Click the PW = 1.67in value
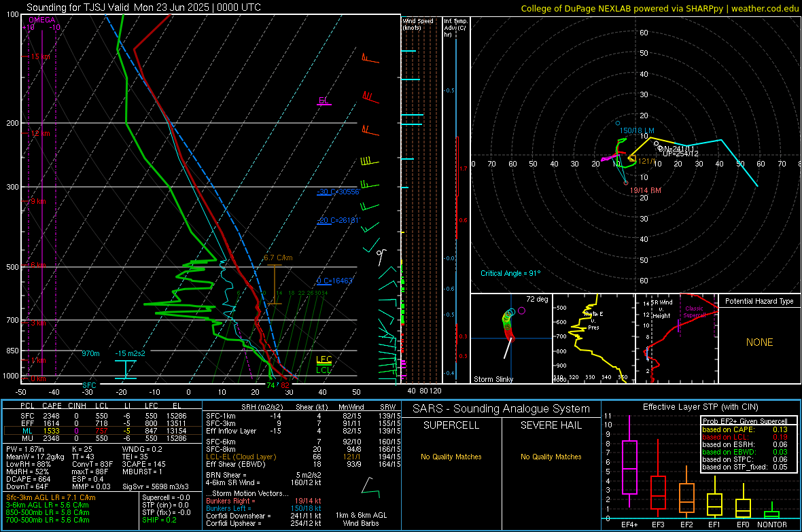This screenshot has height=532, width=802. [x=25, y=449]
